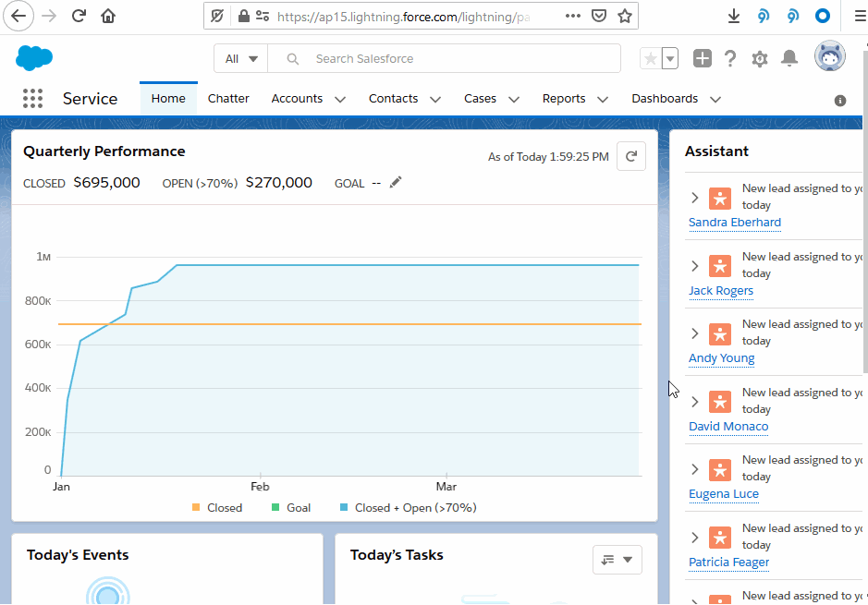The image size is (868, 605).
Task: Click the Search Salesforce field
Action: click(444, 58)
